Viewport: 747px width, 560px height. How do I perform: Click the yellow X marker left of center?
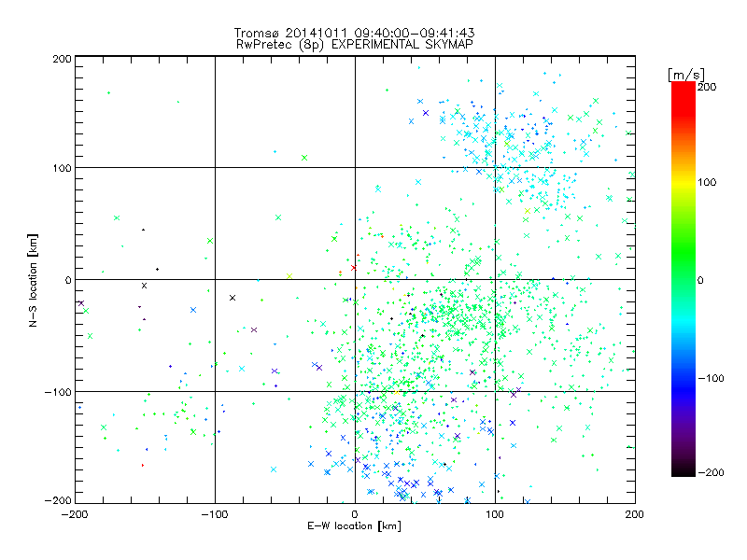click(x=289, y=276)
